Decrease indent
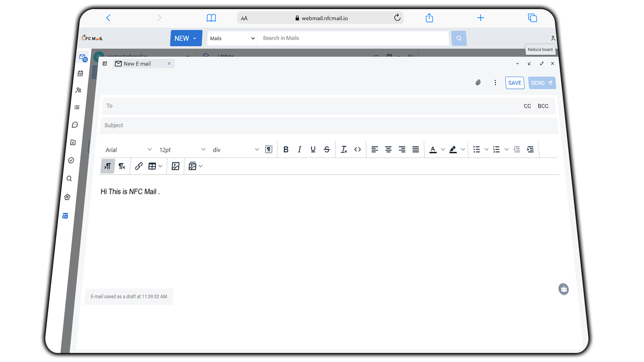The height and width of the screenshot is (362, 644). (x=517, y=149)
